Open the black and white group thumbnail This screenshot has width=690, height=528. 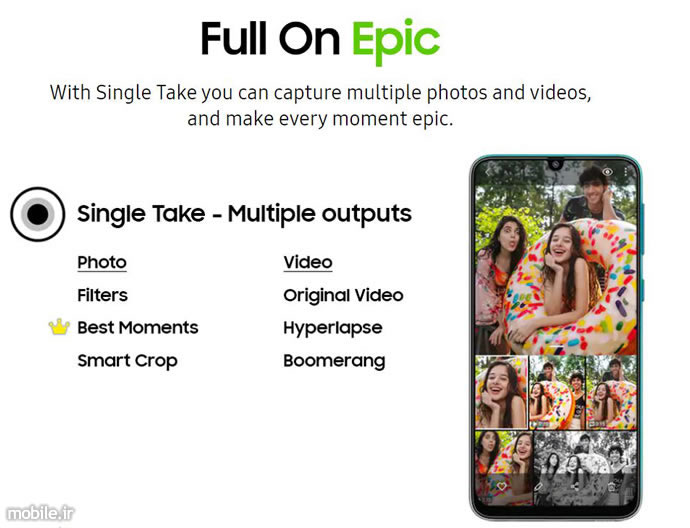click(585, 468)
